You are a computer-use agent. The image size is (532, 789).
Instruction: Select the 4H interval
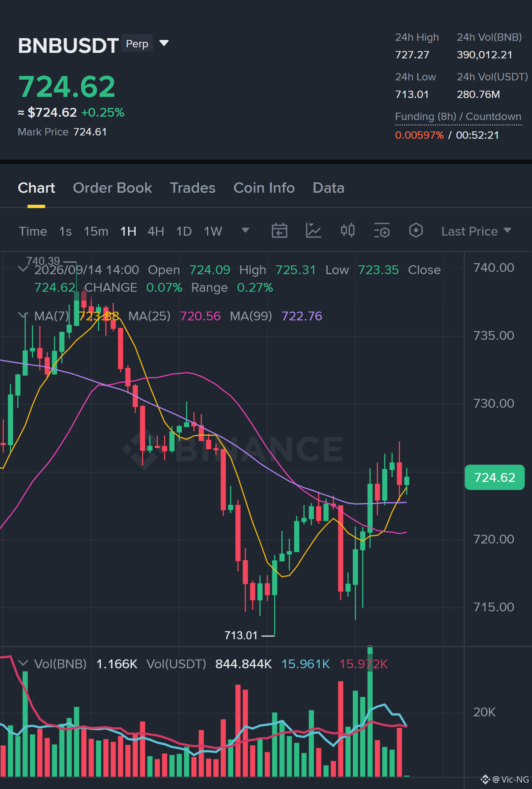pyautogui.click(x=156, y=231)
